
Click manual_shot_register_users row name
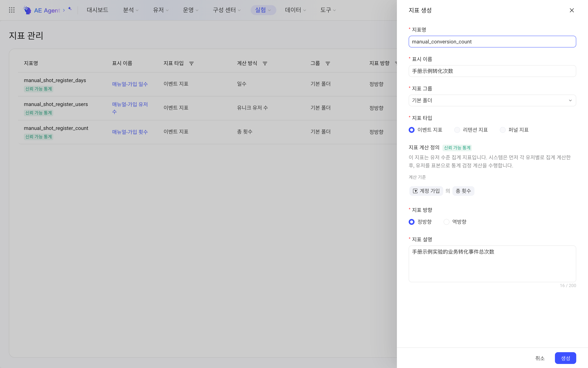coord(56,104)
